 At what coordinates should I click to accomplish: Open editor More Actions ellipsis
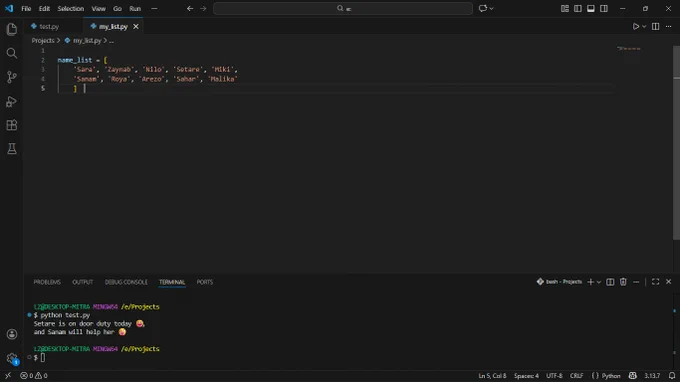(668, 26)
